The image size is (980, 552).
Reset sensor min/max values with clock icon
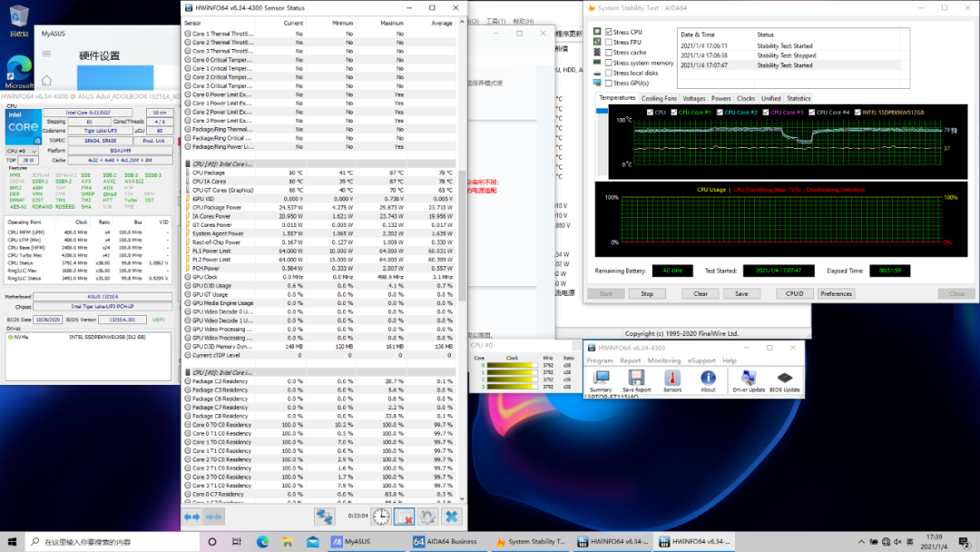381,517
